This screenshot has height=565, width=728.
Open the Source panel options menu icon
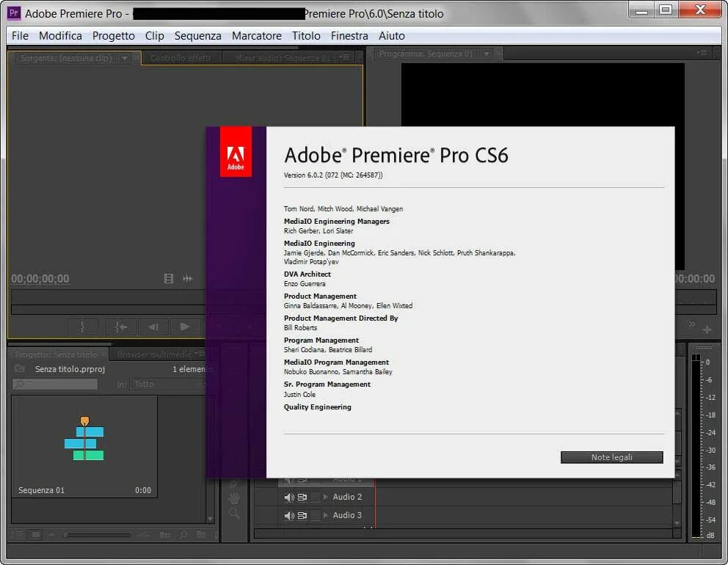(344, 57)
